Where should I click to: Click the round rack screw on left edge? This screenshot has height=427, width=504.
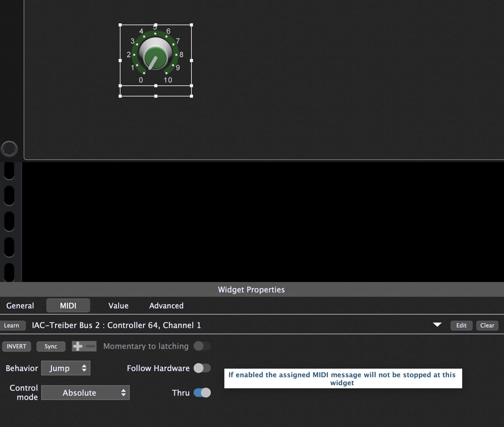click(x=9, y=149)
